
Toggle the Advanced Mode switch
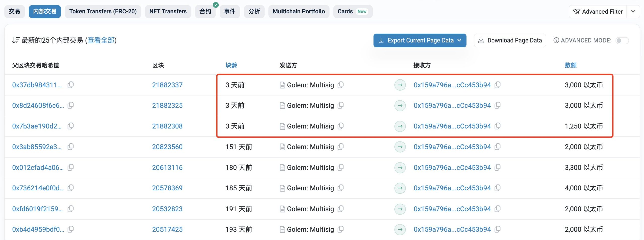coord(622,41)
